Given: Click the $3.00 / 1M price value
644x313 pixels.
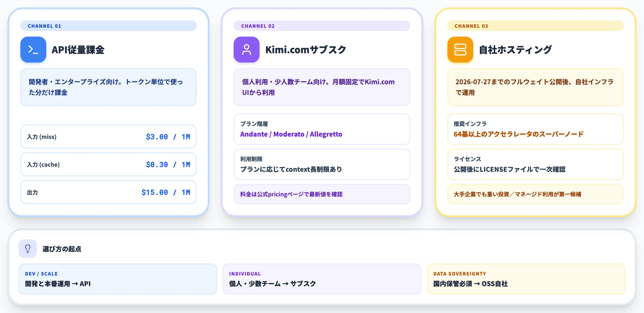Looking at the screenshot, I should (168, 137).
